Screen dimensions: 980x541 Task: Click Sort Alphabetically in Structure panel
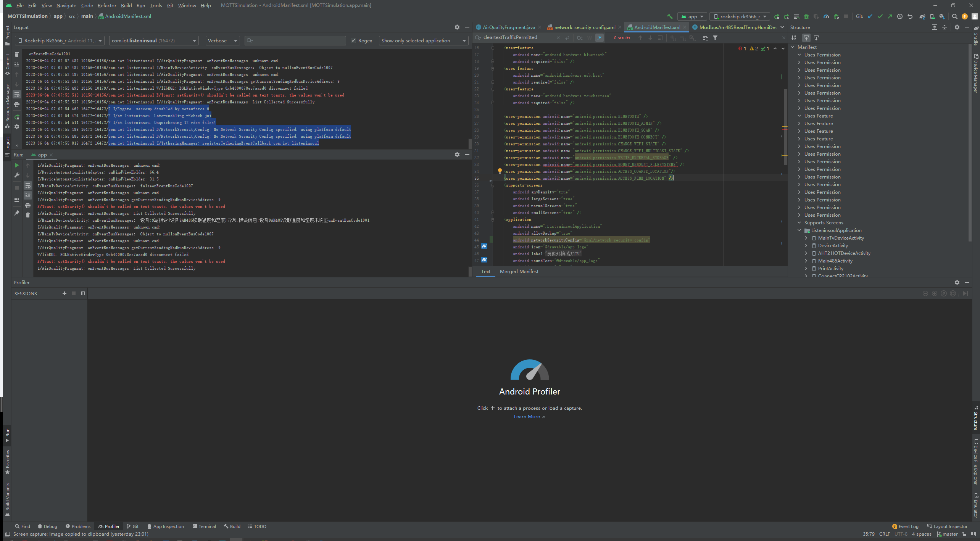click(x=794, y=38)
